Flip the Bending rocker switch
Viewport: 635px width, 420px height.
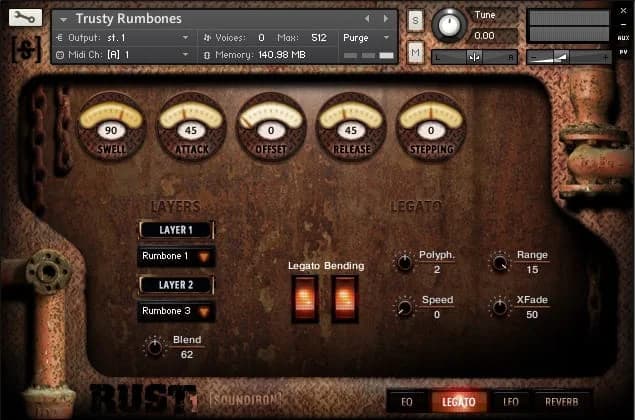345,300
